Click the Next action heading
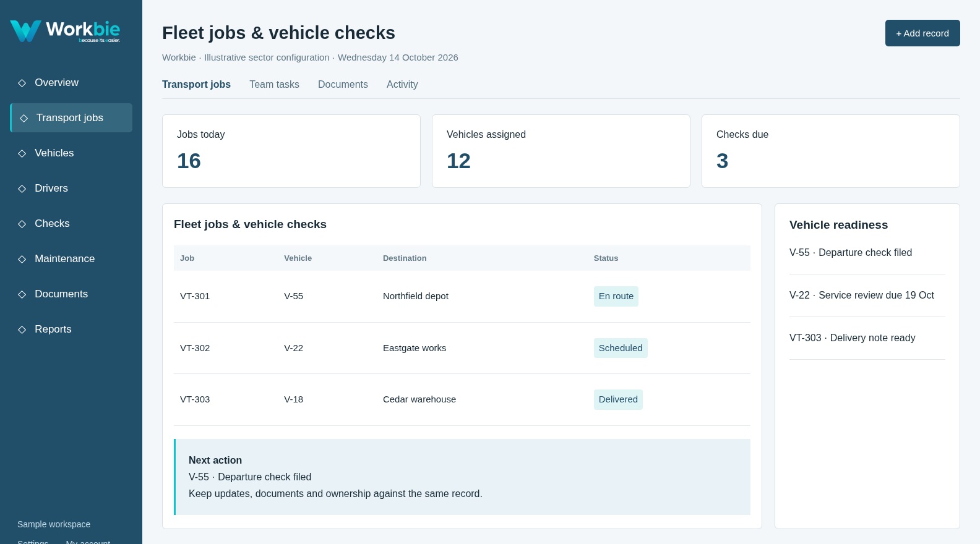The width and height of the screenshot is (980, 544). click(215, 461)
